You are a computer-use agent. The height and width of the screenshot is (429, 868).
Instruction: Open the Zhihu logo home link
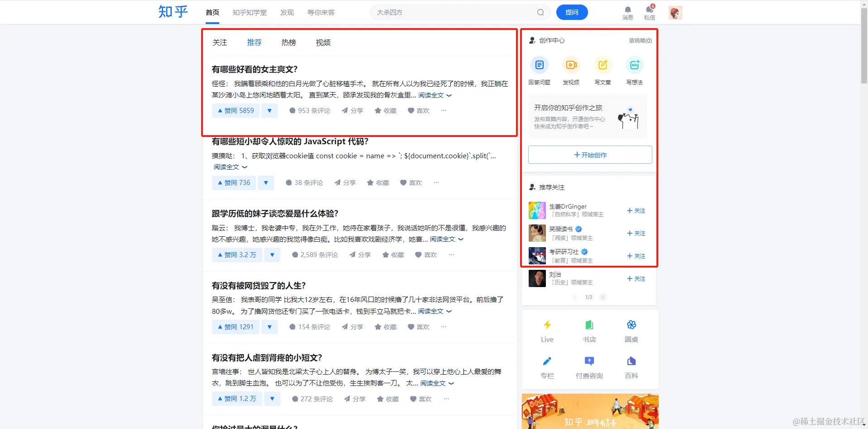coord(173,12)
